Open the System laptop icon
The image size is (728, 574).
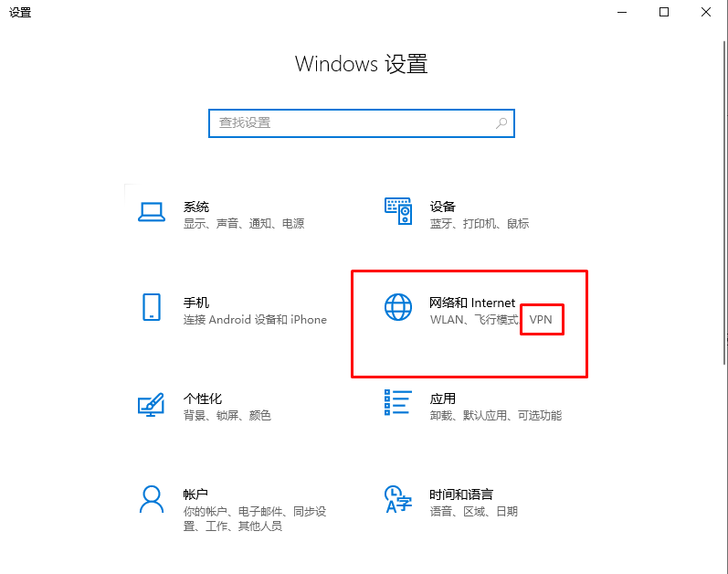point(152,212)
